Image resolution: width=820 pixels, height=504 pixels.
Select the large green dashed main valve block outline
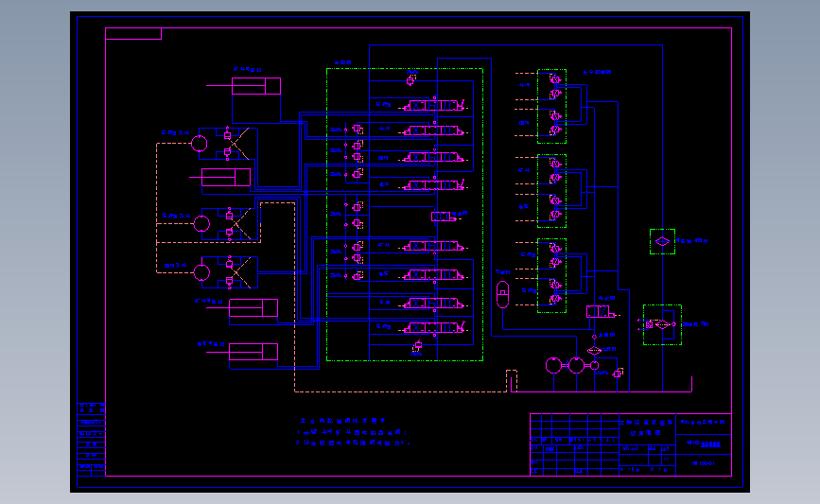(x=405, y=215)
